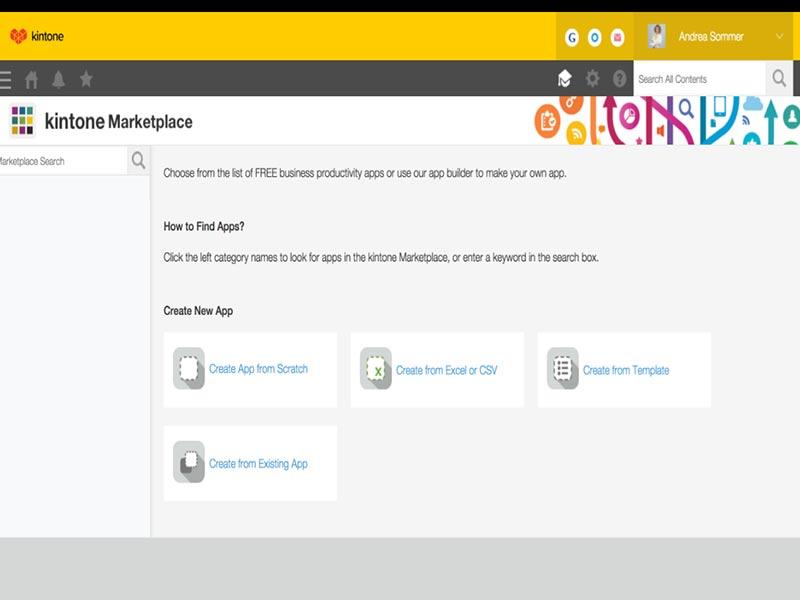Open Create App from Scratch link
This screenshot has width=800, height=600.
point(258,369)
